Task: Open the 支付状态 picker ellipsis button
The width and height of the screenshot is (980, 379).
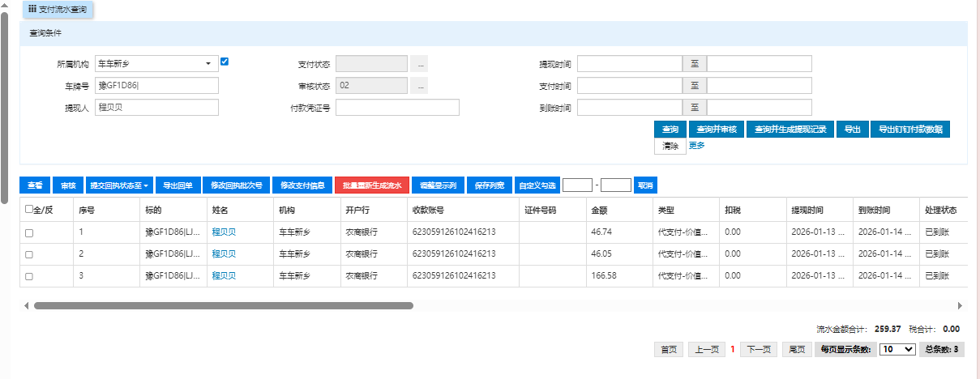Action: click(418, 63)
